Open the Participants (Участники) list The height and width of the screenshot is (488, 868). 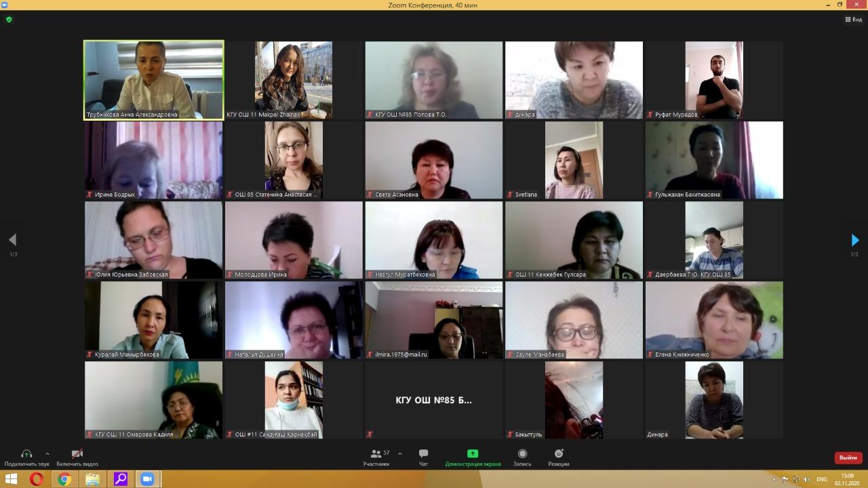click(376, 457)
